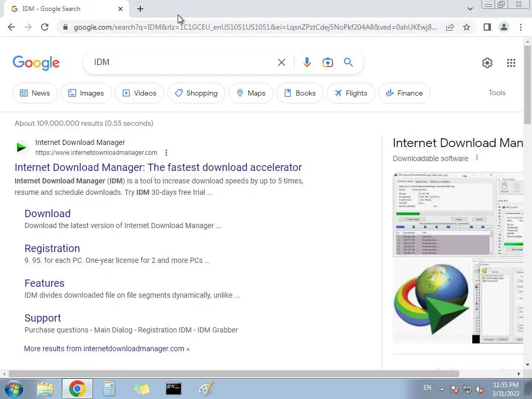This screenshot has width=532, height=399.
Task: Open the Windows Start menu
Action: point(13,389)
